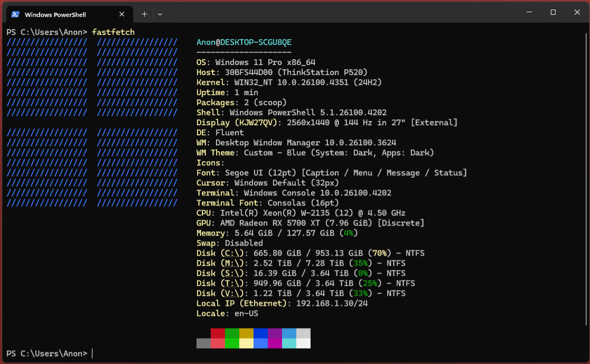Viewport: 590px width, 364px height.
Task: Click the magenta swatch in bottom row
Action: (275, 343)
